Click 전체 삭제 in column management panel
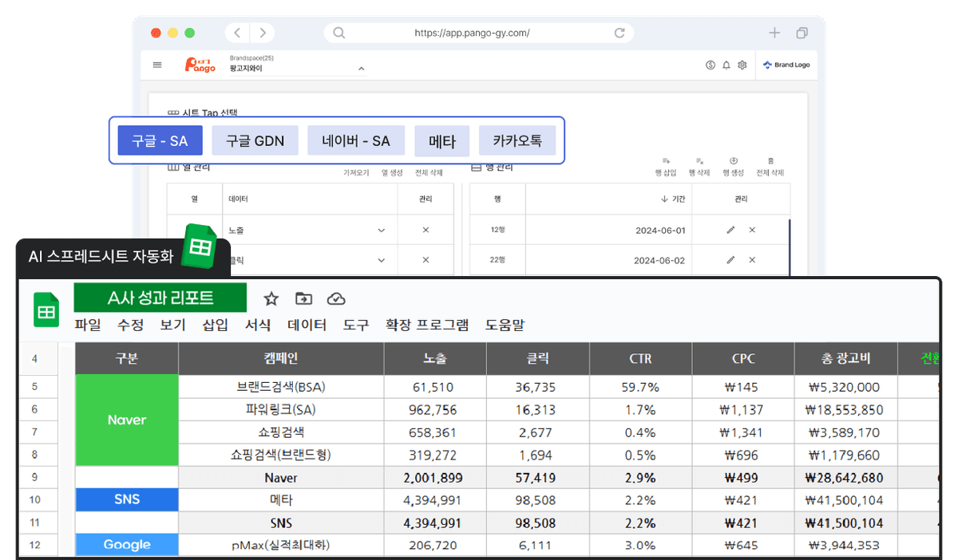The height and width of the screenshot is (560, 958). click(x=429, y=172)
